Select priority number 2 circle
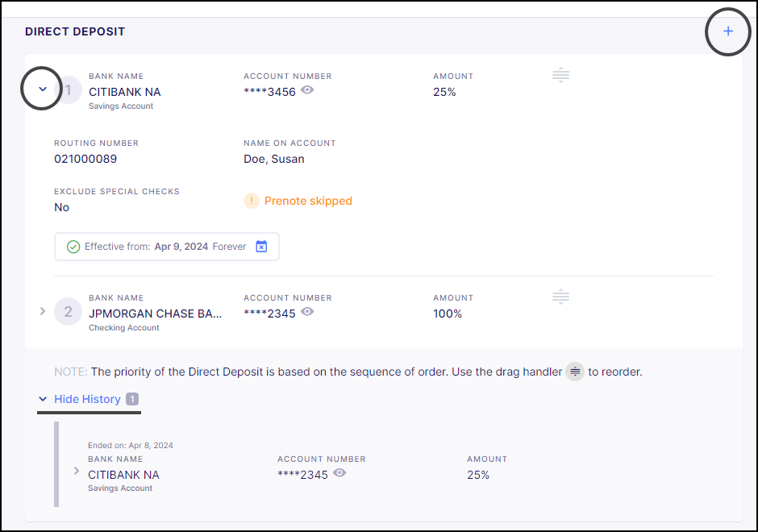758x532 pixels. pos(69,312)
